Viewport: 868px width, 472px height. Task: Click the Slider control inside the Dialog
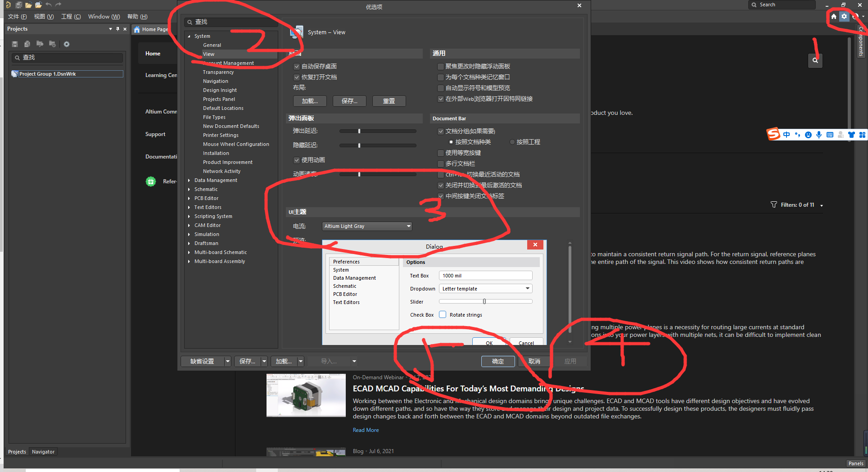point(485,301)
